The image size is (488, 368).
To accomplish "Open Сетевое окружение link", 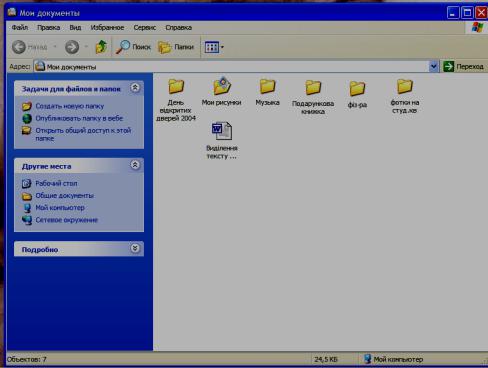I will click(66, 220).
